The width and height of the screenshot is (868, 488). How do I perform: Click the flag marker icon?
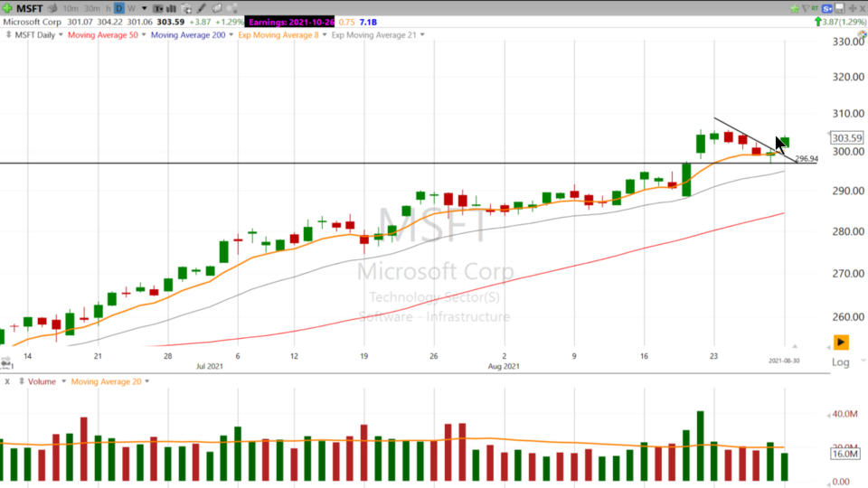806,8
